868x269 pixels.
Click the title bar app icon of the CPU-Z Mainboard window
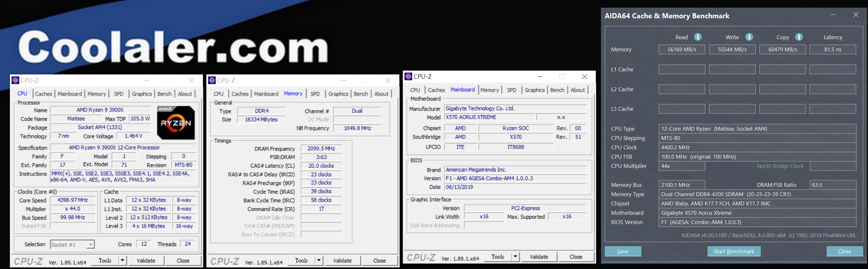tap(408, 76)
